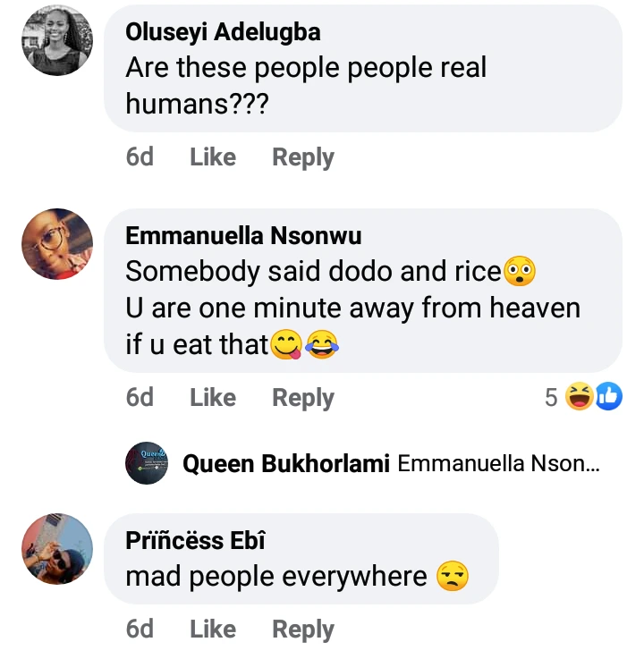Open Prïñcëss Ebî's profile name link

coord(196,541)
